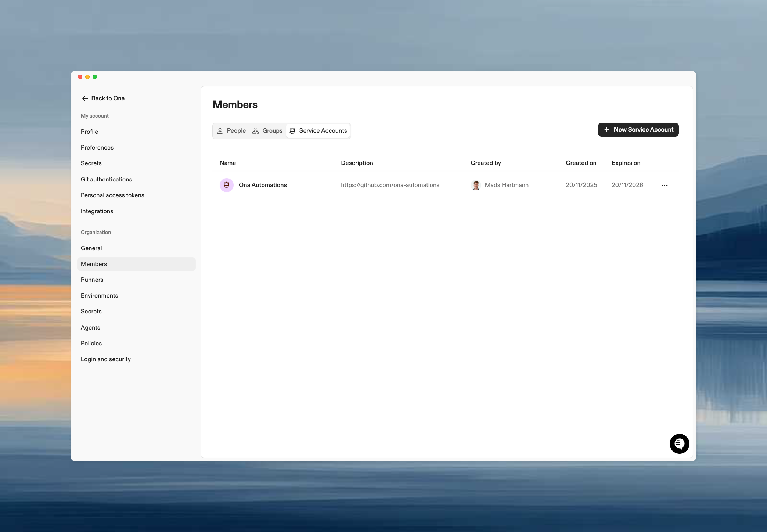
Task: Open Git authentications settings
Action: (x=106, y=179)
